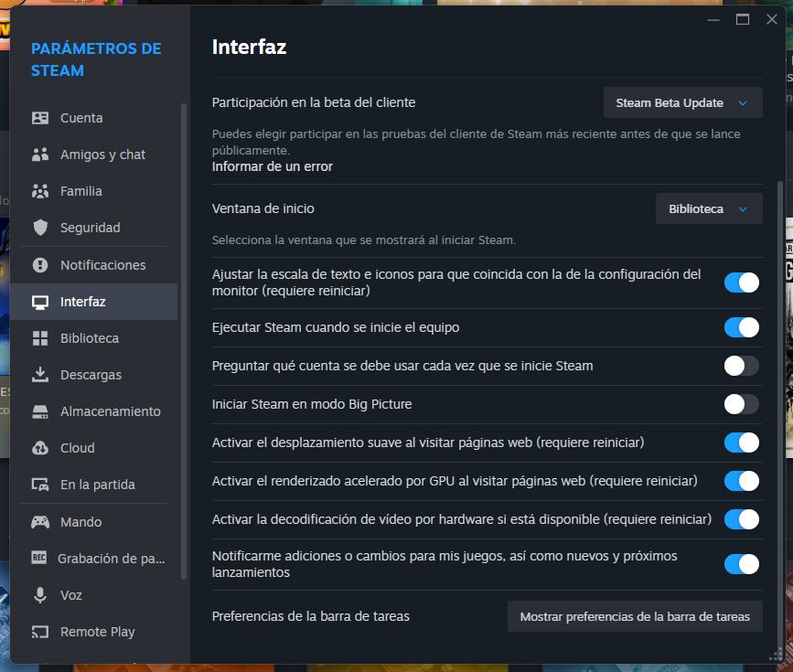
Task: Click the Notificaciones exclamation icon
Action: click(x=40, y=265)
